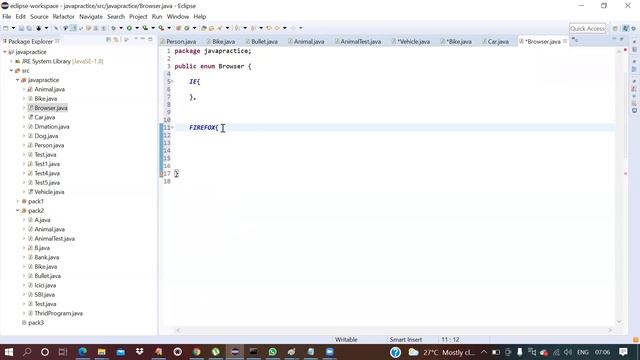Screen dimensions: 640x360
Task: Click the Save All toolbar icon
Action: point(29,28)
